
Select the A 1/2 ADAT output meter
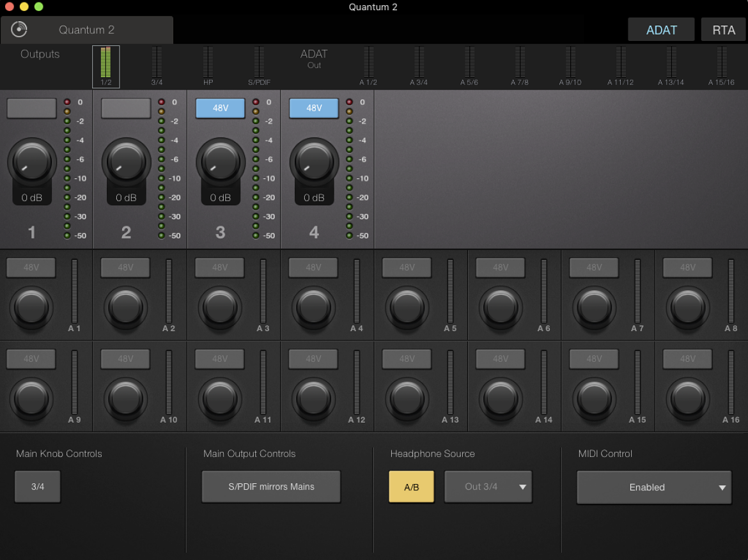click(x=368, y=66)
